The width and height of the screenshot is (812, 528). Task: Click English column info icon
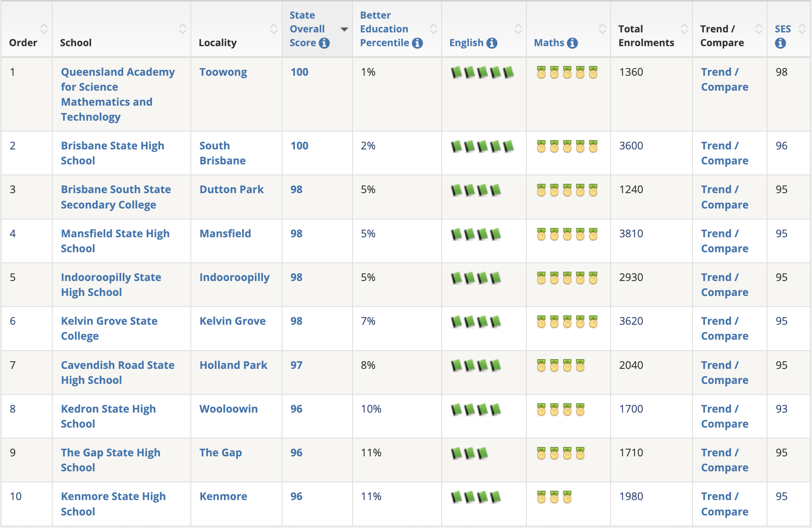492,43
